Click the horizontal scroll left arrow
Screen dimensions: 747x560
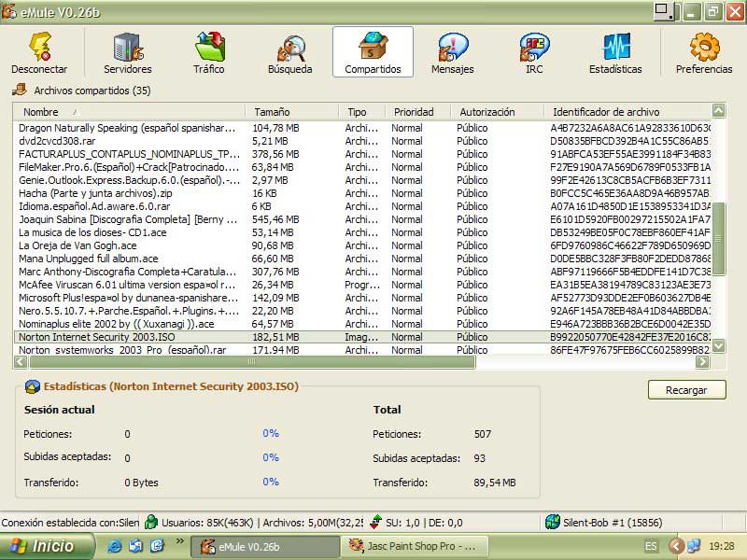[x=21, y=362]
